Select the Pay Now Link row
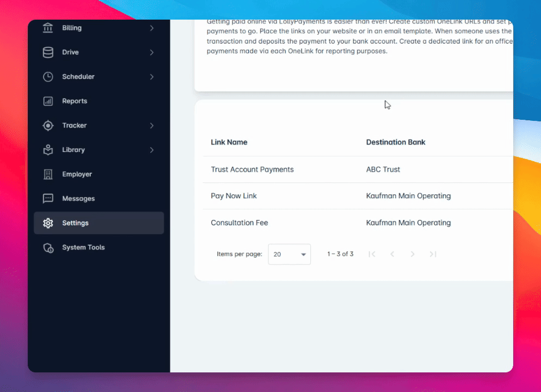Viewport: 541px width, 392px height. 358,196
